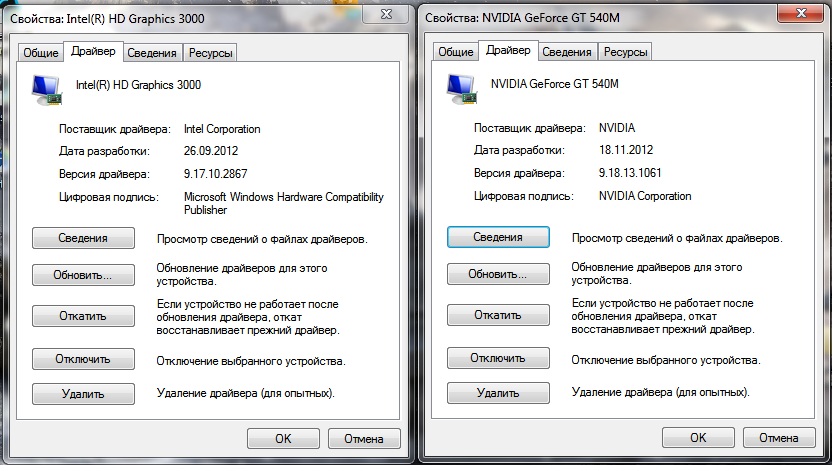Switch to the Сведения tab in the NVIDIA window
Image resolution: width=835 pixels, height=471 pixels.
567,52
